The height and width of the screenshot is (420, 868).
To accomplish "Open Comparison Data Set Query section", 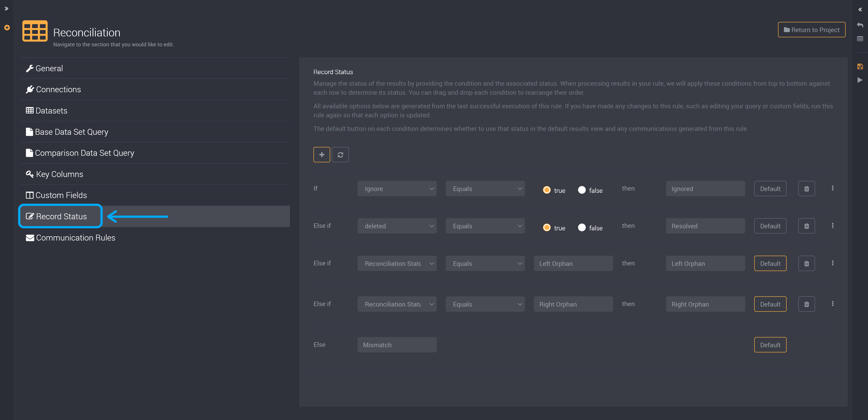I will pyautogui.click(x=155, y=153).
